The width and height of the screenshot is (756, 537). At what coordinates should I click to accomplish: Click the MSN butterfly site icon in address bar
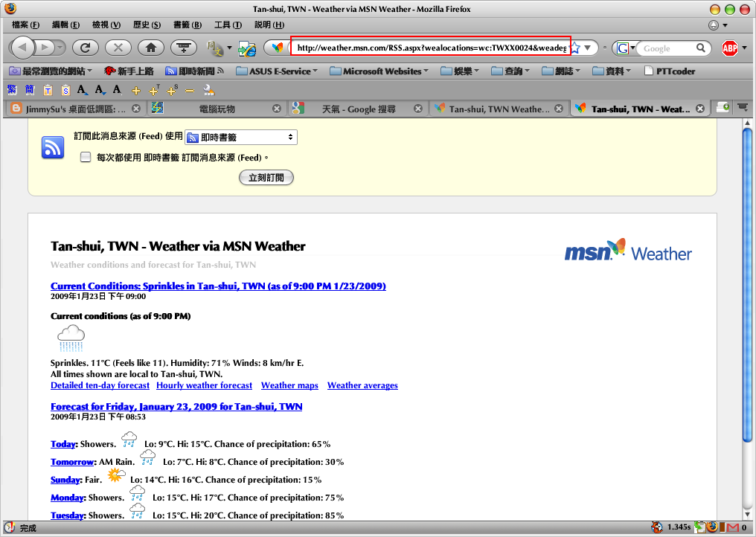[278, 48]
